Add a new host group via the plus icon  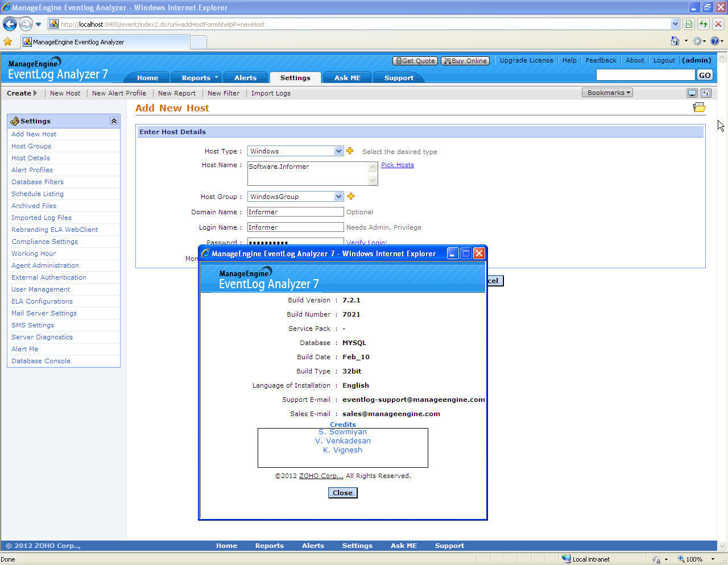point(351,196)
